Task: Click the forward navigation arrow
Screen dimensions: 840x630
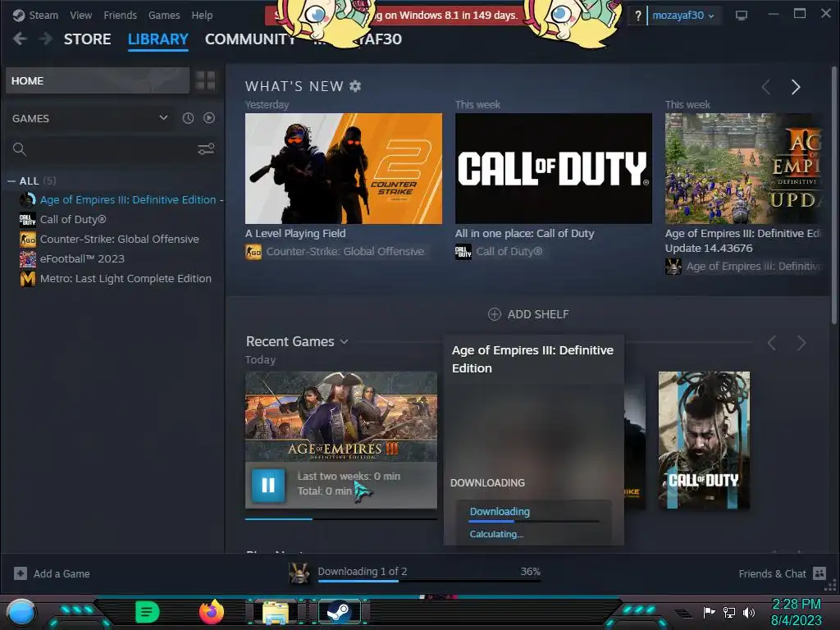Action: (46, 39)
